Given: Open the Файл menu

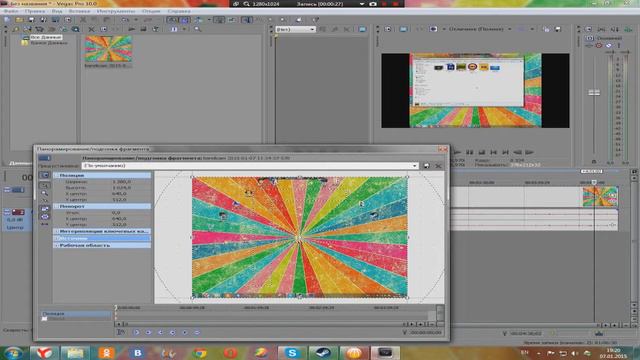Looking at the screenshot, I should point(11,11).
